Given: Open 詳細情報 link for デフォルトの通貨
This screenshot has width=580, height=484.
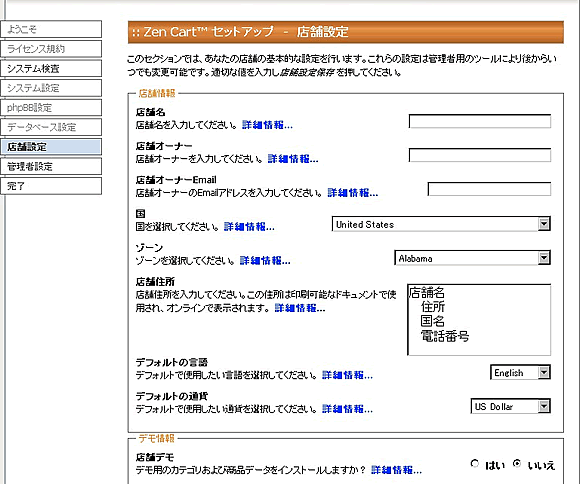Looking at the screenshot, I should pyautogui.click(x=347, y=409).
